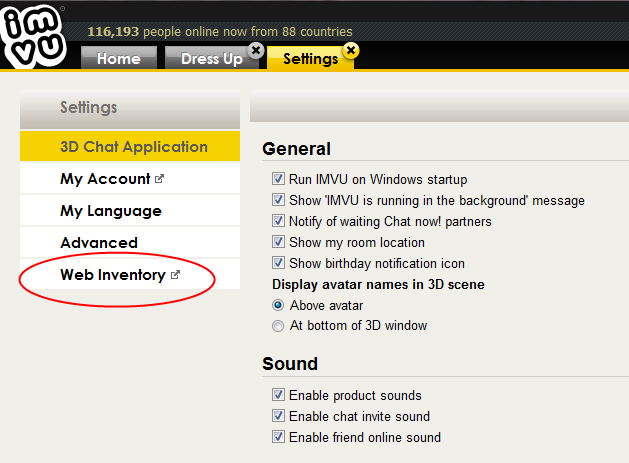Screen dimensions: 629x463
Task: Close the Dress Up tab
Action: (256, 51)
